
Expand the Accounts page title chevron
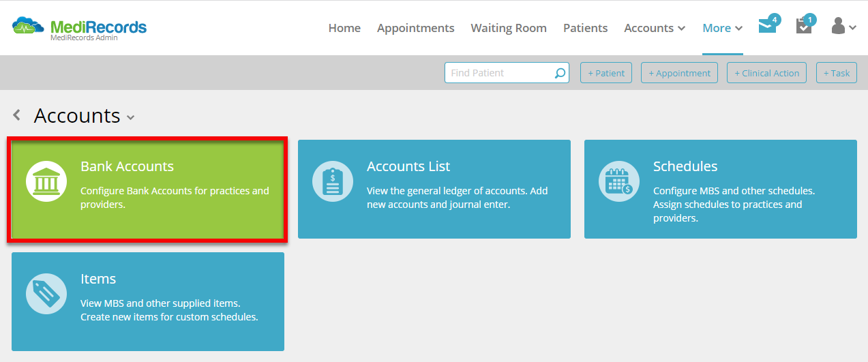(x=130, y=117)
